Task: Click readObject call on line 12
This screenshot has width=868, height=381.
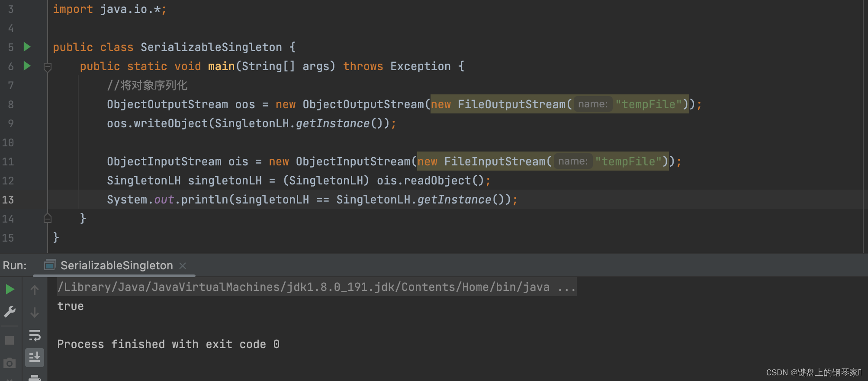Action: (437, 181)
